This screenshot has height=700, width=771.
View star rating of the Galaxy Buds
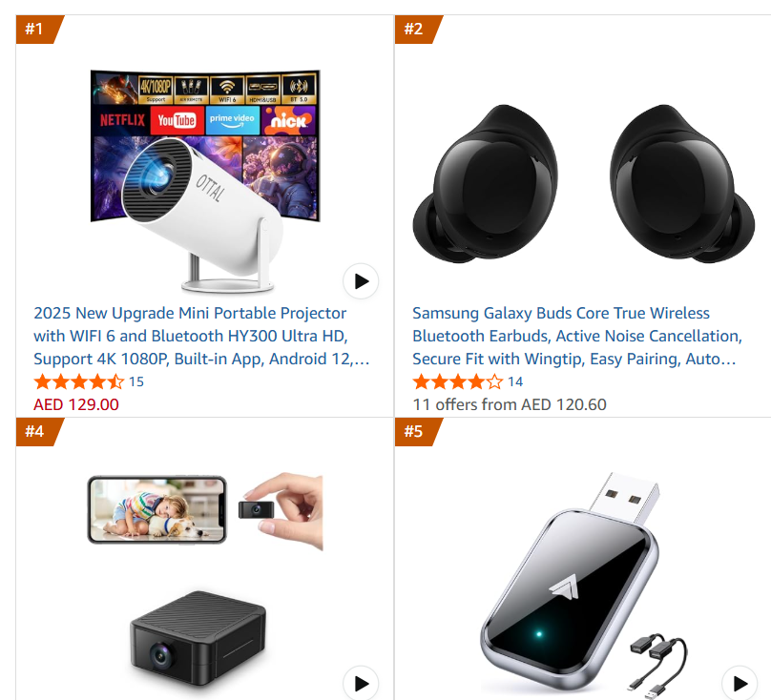(458, 381)
